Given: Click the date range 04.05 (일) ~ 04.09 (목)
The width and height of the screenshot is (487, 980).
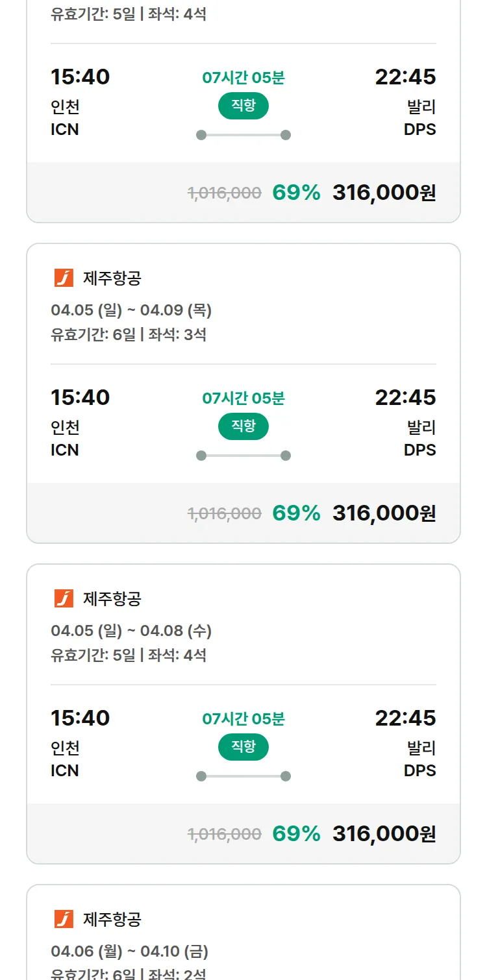Looking at the screenshot, I should pyautogui.click(x=131, y=310).
